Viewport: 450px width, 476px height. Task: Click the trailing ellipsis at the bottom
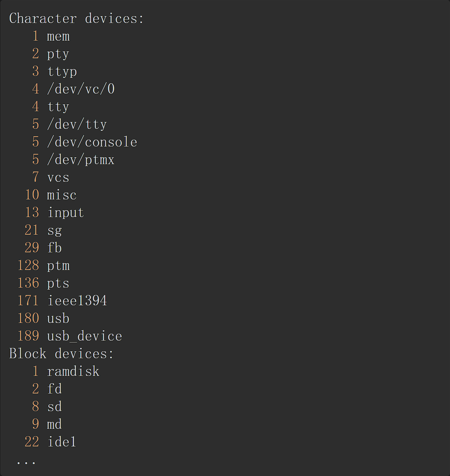(x=26, y=462)
